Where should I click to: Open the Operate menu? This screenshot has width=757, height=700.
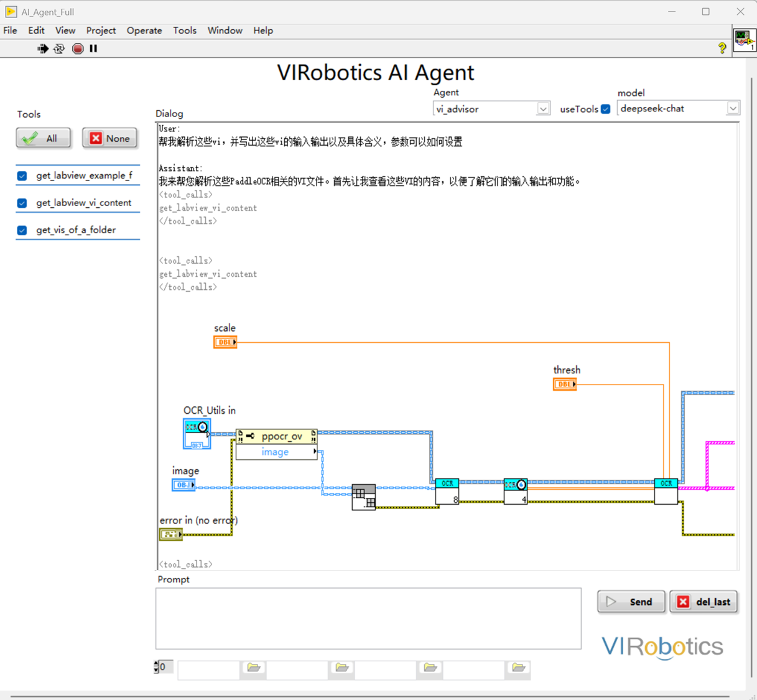(x=144, y=30)
